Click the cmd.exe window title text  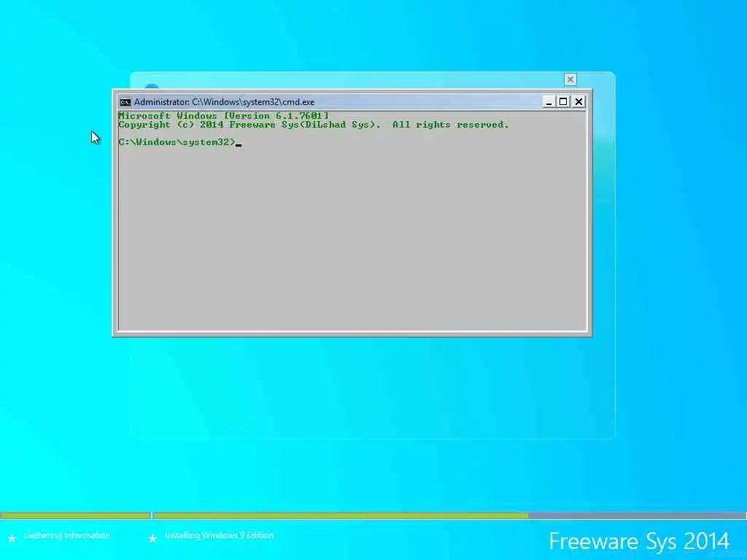tap(225, 102)
